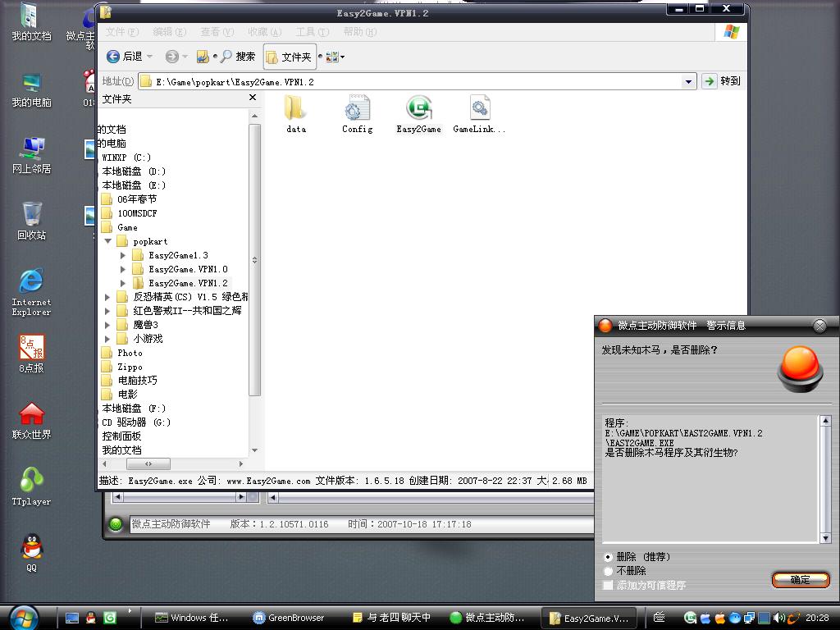Open 收藏(A) menu
Screen dimensions: 840x630
(x=265, y=32)
